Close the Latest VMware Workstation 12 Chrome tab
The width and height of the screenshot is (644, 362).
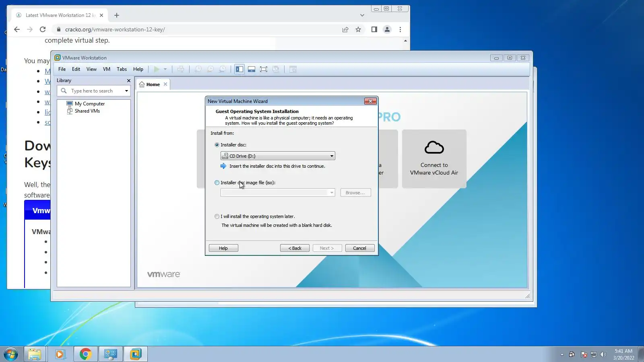[x=101, y=15]
